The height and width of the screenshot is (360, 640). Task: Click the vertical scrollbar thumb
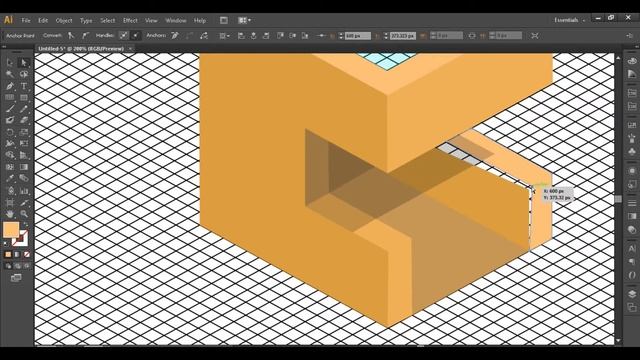click(618, 199)
